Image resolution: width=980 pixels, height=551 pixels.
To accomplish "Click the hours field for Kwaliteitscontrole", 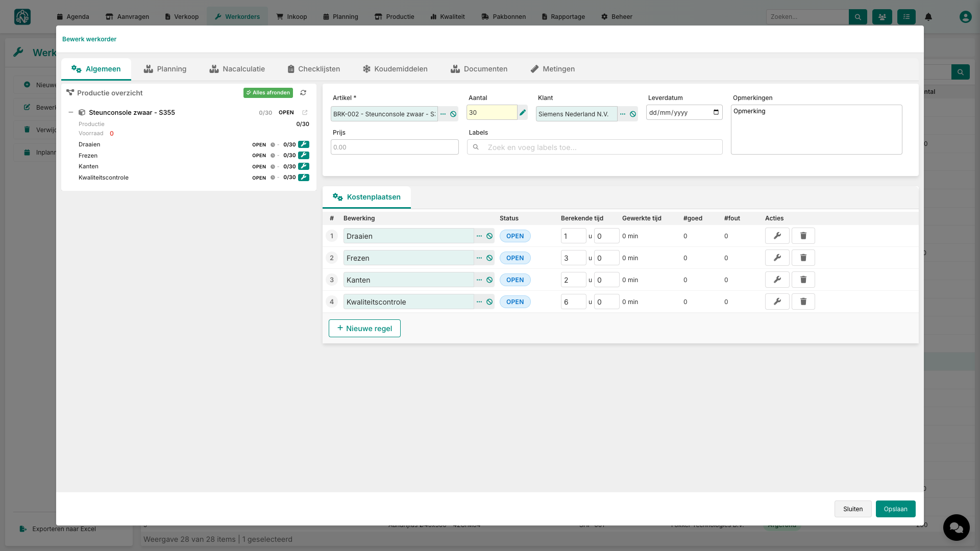I will [x=573, y=302].
